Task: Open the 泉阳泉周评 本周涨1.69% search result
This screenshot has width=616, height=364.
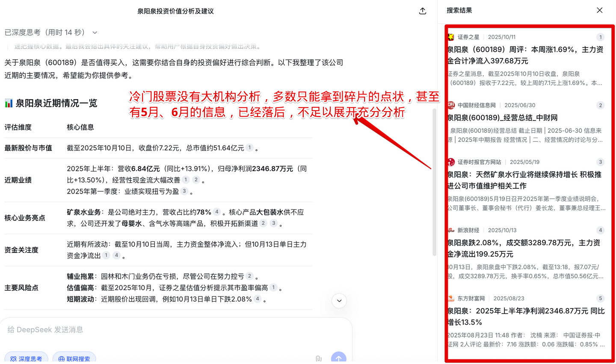Action: [x=525, y=55]
